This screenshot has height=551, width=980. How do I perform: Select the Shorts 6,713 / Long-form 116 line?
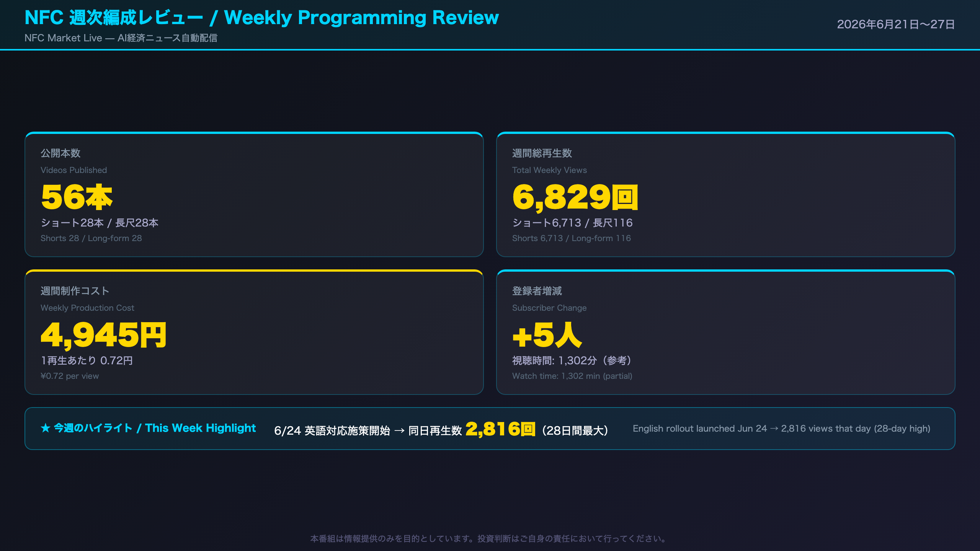point(572,238)
